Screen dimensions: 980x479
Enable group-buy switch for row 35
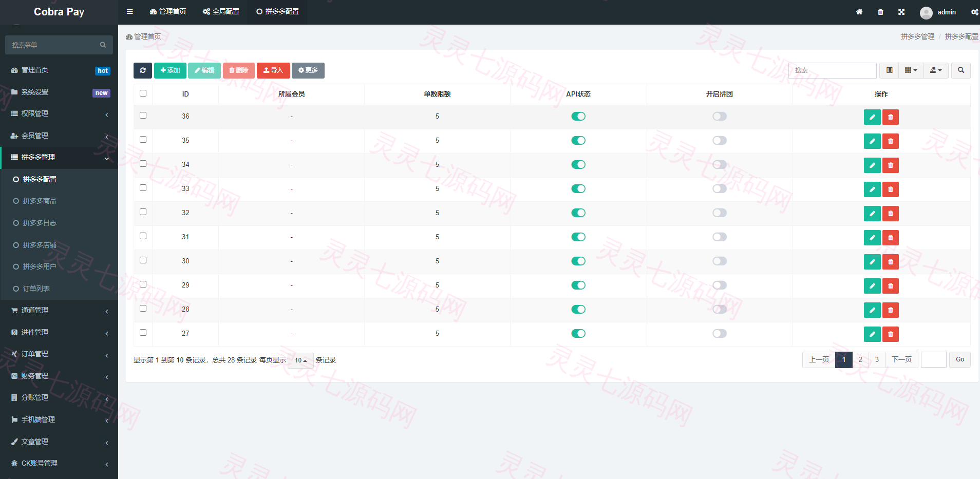click(x=720, y=141)
